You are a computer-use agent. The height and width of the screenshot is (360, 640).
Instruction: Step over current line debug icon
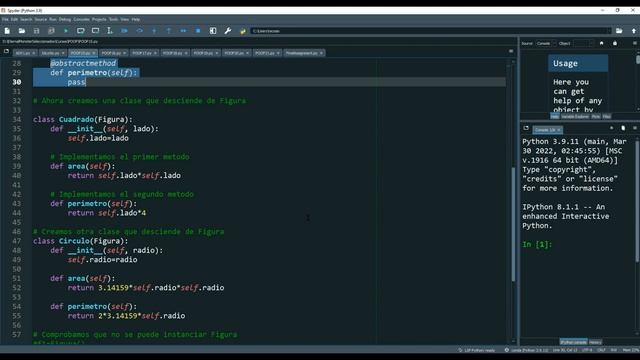tap(139, 31)
